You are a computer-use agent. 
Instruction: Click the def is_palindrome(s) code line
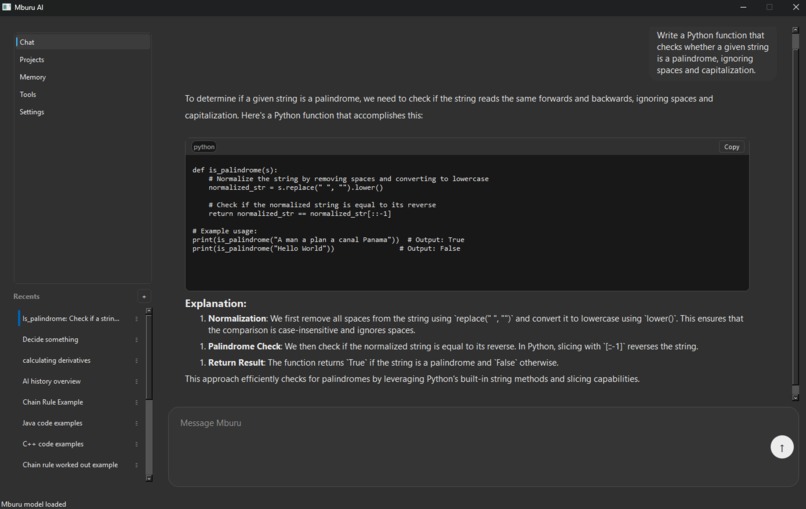[x=235, y=170]
